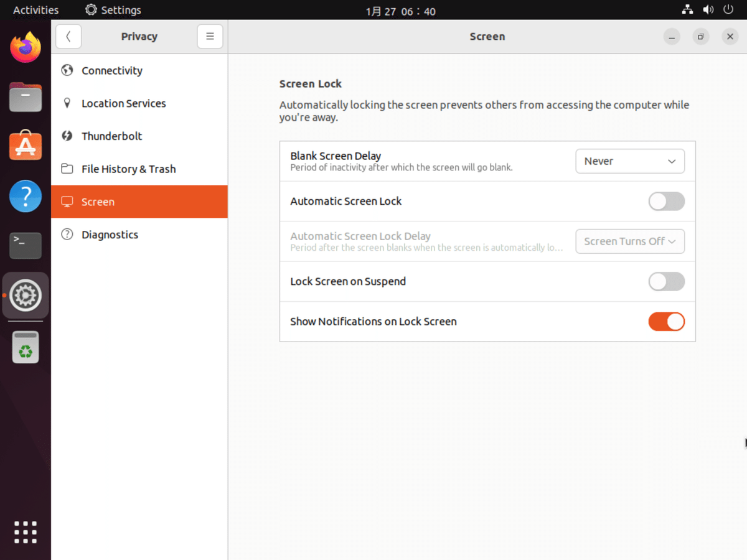Minimize the Settings window
The image size is (747, 560).
coord(672,37)
